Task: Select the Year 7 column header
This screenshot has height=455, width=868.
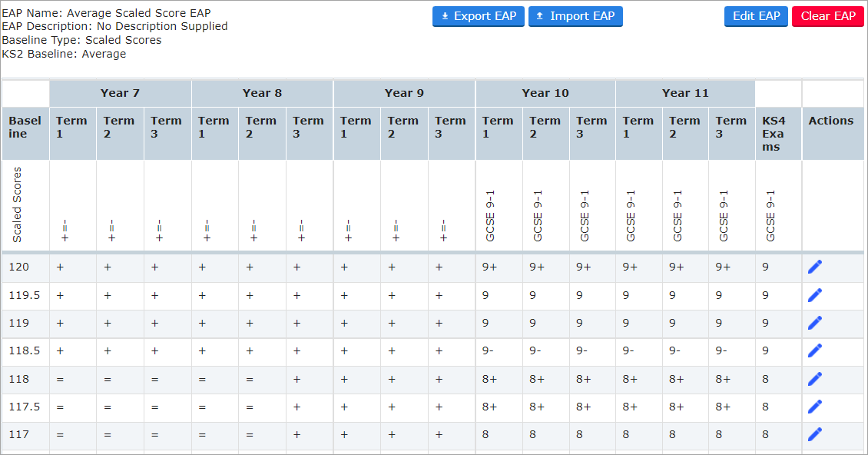Action: pos(120,93)
